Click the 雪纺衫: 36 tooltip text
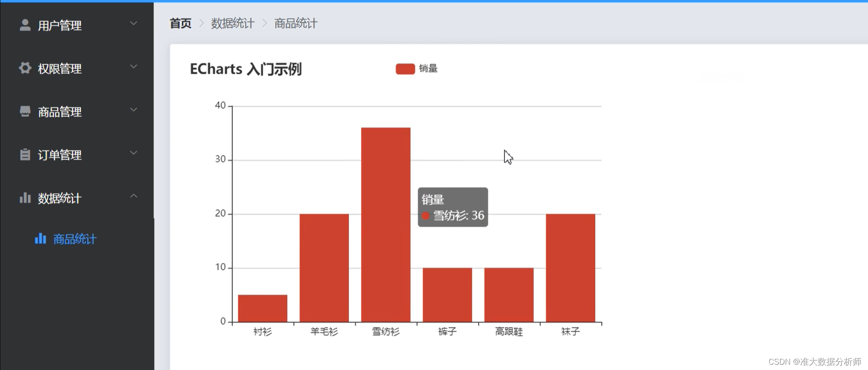Image resolution: width=868 pixels, height=370 pixels. (459, 216)
